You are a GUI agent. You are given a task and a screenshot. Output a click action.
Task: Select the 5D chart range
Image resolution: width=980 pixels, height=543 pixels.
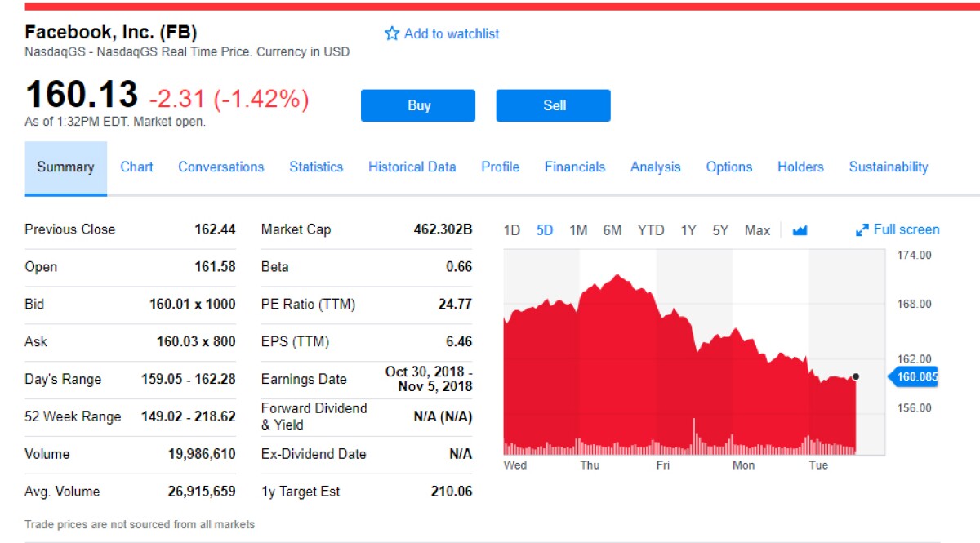(545, 230)
